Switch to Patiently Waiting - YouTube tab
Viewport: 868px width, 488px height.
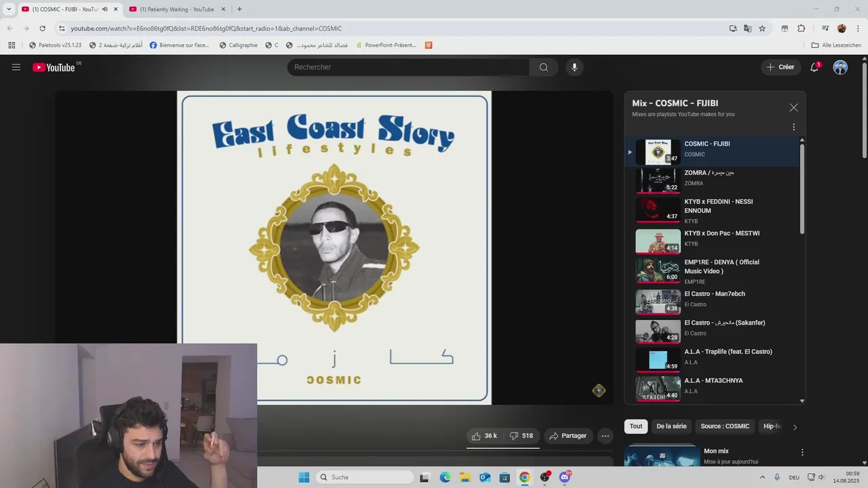pos(176,9)
